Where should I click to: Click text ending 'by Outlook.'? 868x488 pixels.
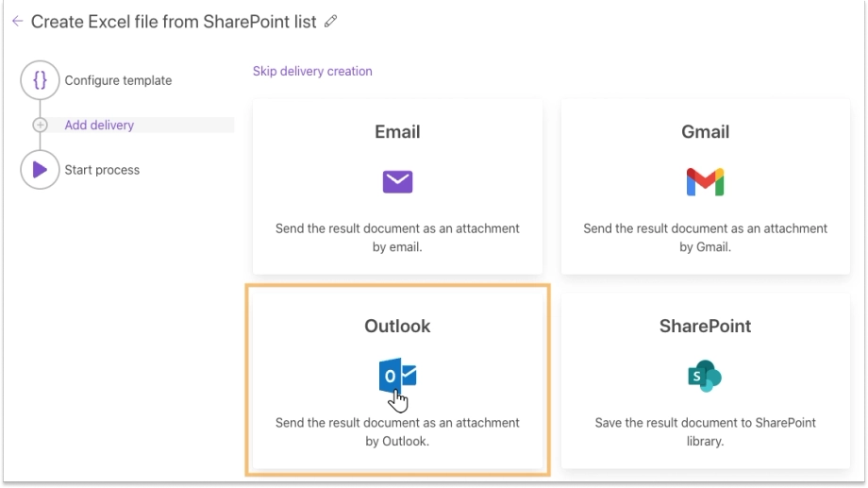tap(397, 432)
